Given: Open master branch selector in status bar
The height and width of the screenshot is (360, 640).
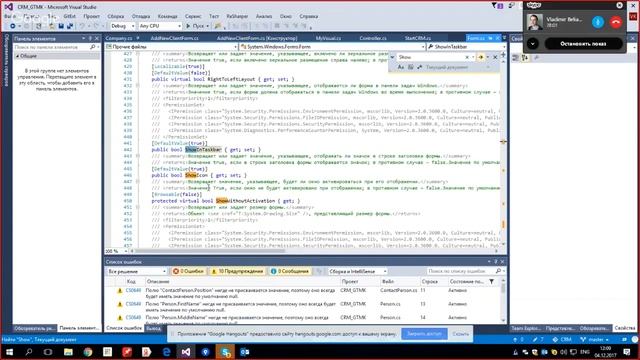Looking at the screenshot, I should [595, 340].
